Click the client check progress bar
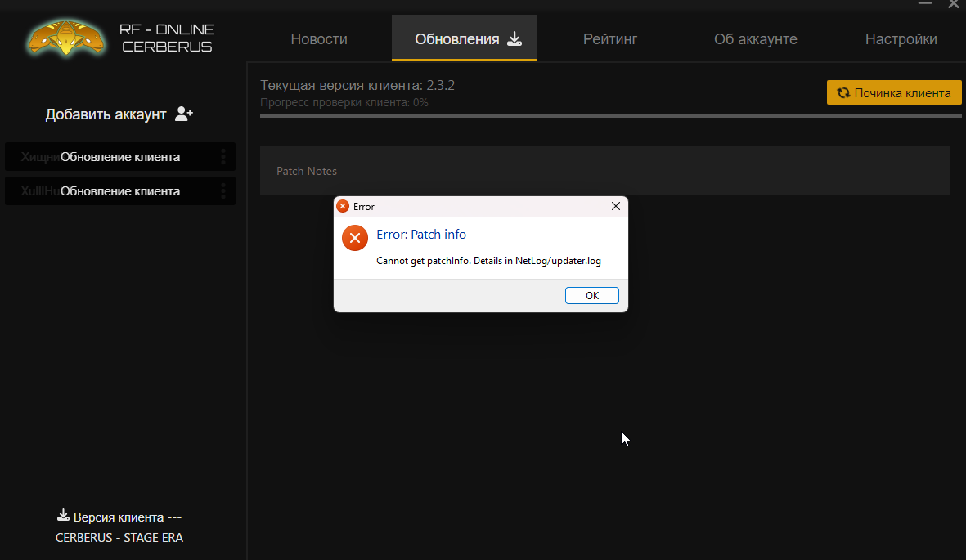This screenshot has width=966, height=560. pyautogui.click(x=610, y=116)
